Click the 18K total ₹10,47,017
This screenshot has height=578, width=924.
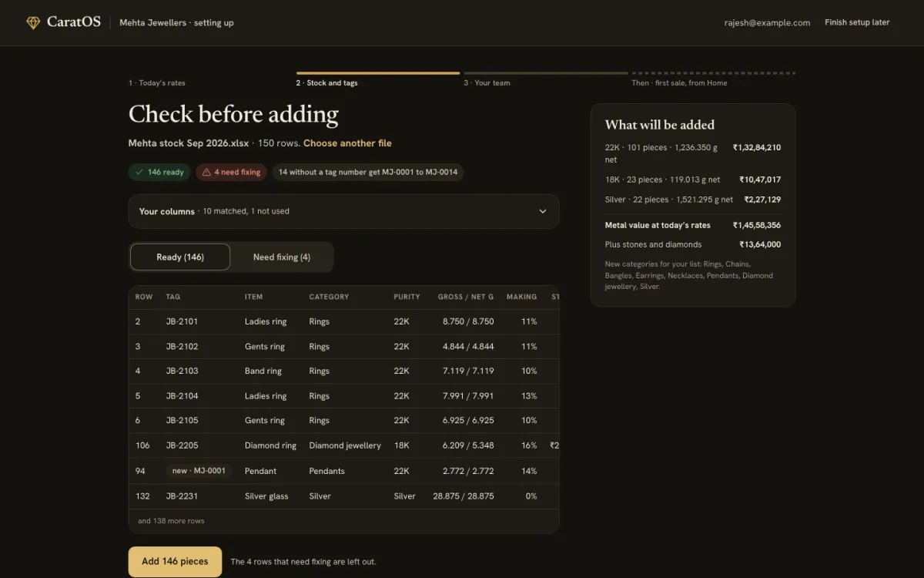(760, 180)
